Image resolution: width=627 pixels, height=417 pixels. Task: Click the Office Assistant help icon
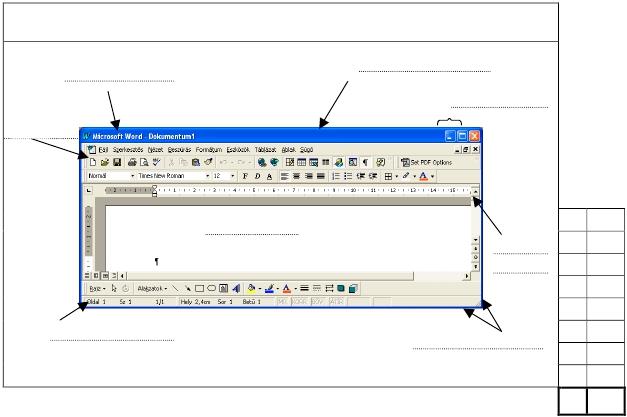381,162
